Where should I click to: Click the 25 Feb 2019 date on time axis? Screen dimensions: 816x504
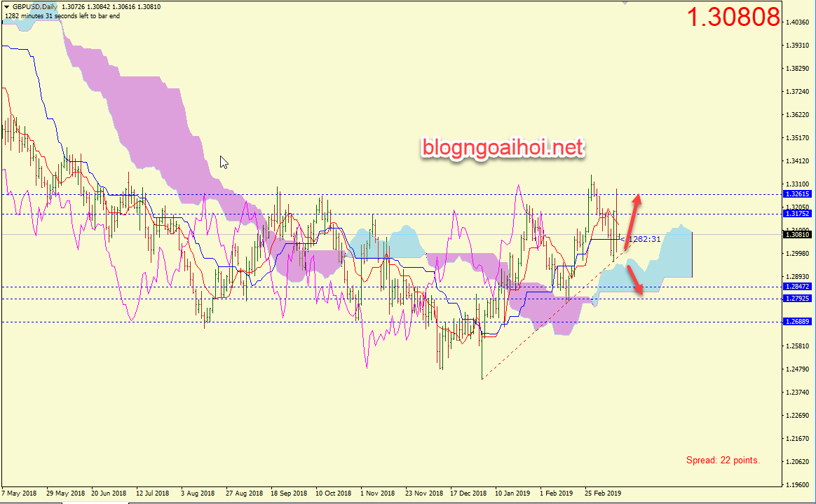(x=602, y=493)
